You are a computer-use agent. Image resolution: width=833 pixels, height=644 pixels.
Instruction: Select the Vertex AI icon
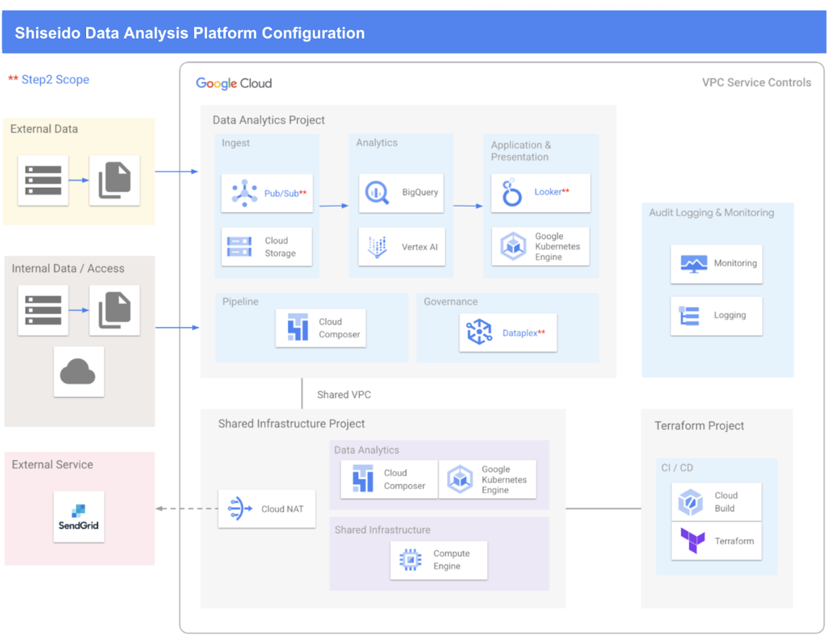tap(377, 247)
